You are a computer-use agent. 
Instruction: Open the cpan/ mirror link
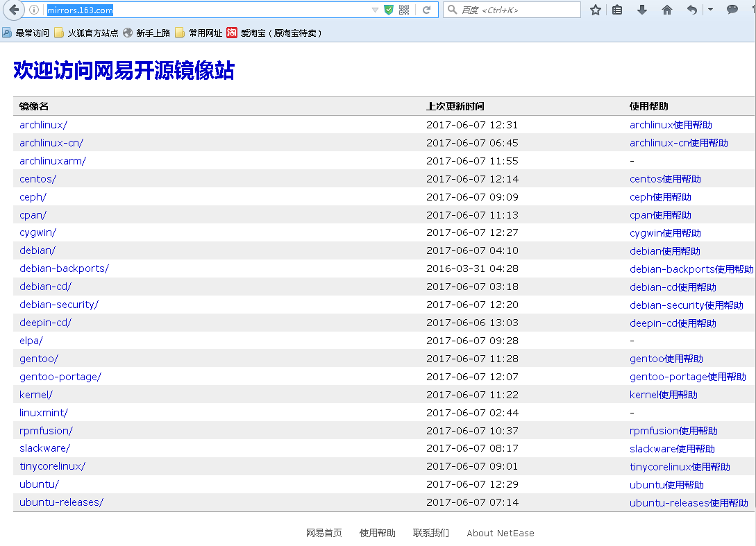(x=33, y=215)
